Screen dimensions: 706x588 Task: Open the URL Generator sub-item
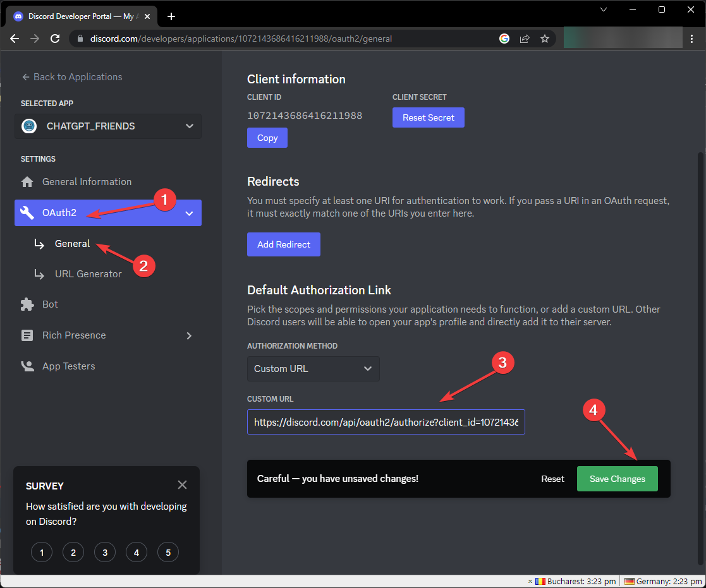point(88,274)
